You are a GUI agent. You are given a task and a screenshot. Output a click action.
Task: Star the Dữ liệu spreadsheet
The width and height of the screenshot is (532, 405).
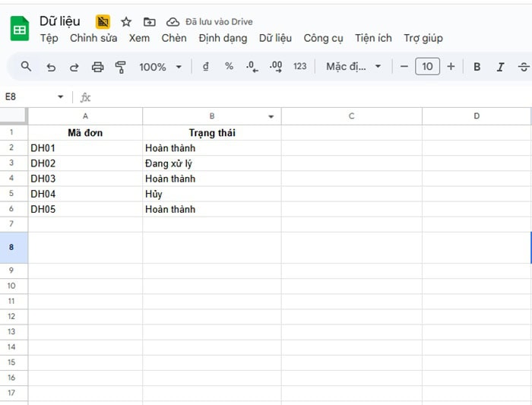pos(126,22)
